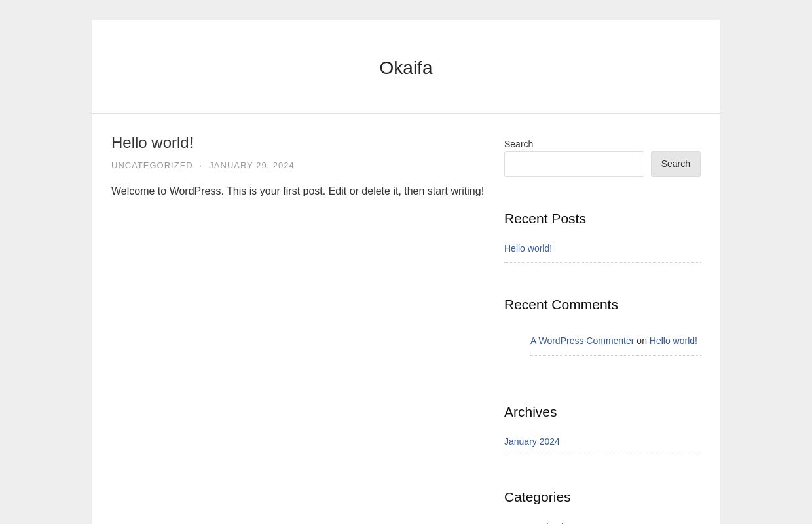Click the Welcome to WordPress post text
Screen dimensions: 812x524
pos(297,191)
